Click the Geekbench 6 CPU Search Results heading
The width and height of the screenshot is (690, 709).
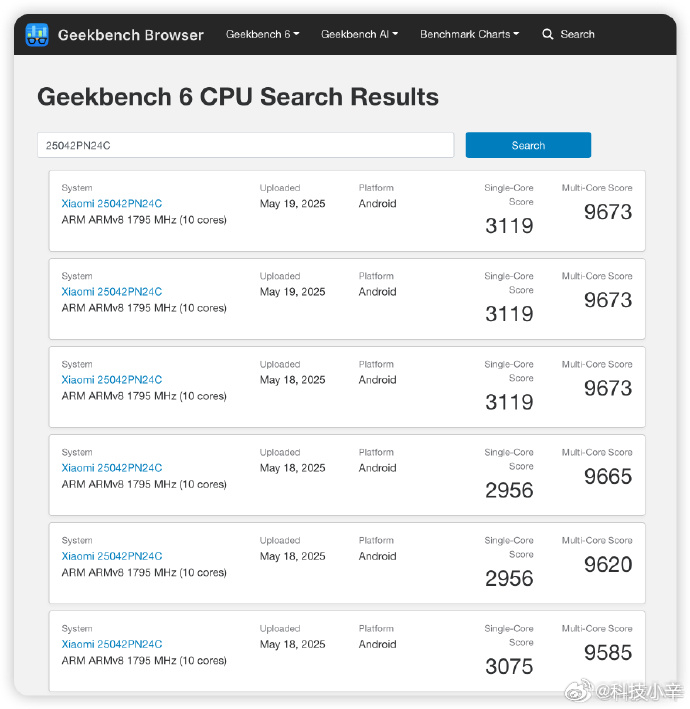238,97
